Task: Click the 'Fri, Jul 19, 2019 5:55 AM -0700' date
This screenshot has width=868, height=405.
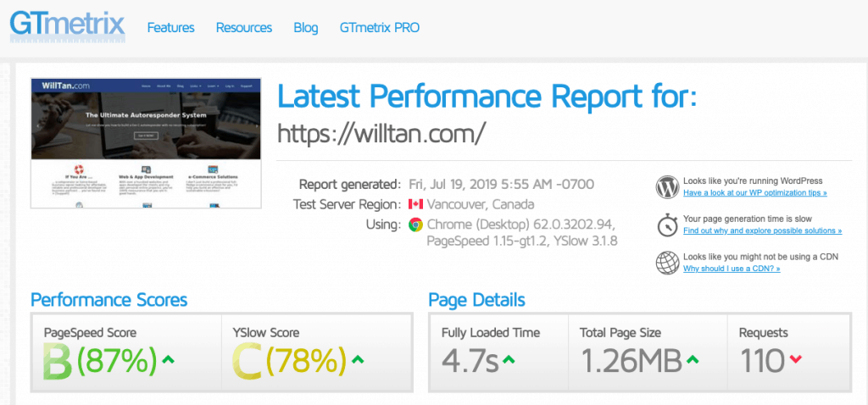Action: [502, 184]
